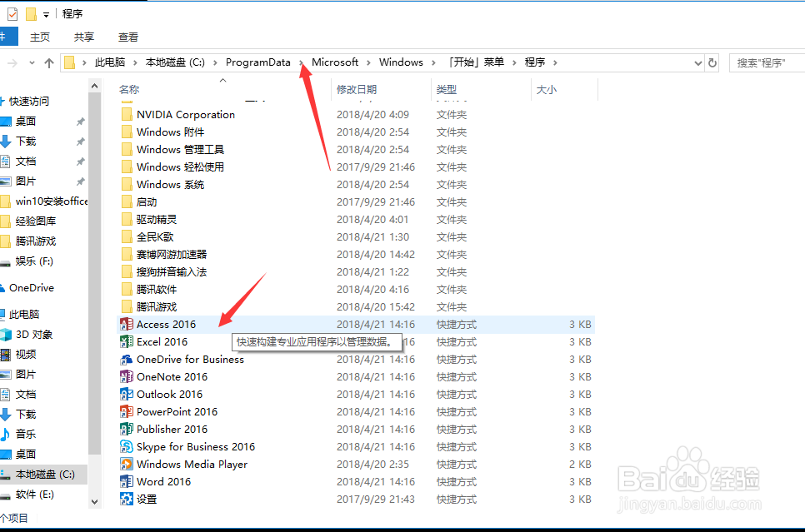Select 腾讯游戏 folder in file list

pos(357,306)
